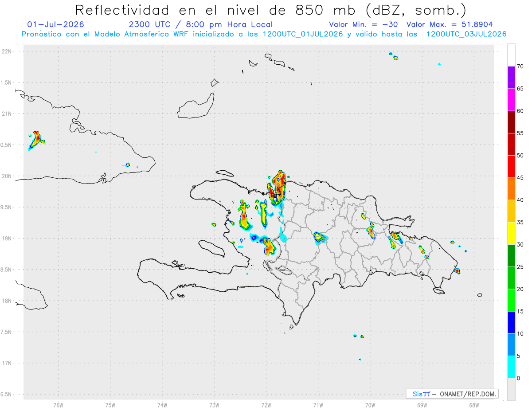Click the WRF forecast 'Pronóstico con el Modelo' line
The image size is (532, 411).
[x=264, y=34]
